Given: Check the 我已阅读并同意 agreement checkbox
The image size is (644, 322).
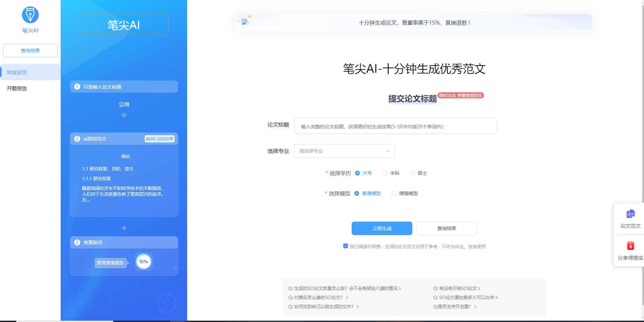Looking at the screenshot, I should 345,246.
